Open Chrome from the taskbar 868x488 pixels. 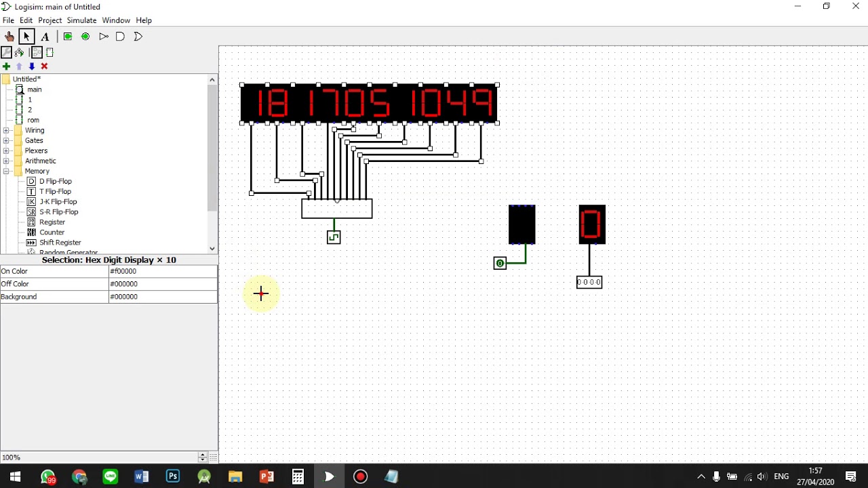tap(79, 476)
